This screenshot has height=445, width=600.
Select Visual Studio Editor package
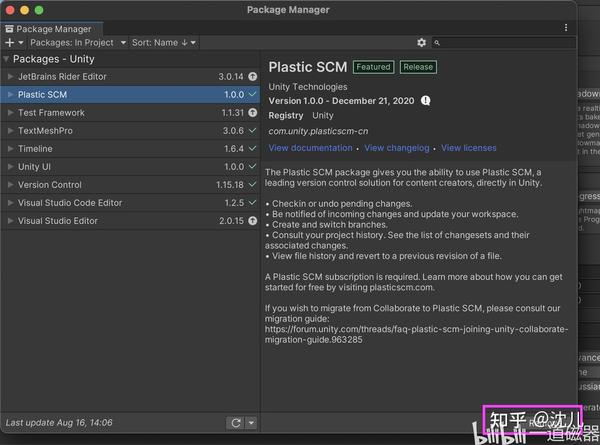coord(130,221)
